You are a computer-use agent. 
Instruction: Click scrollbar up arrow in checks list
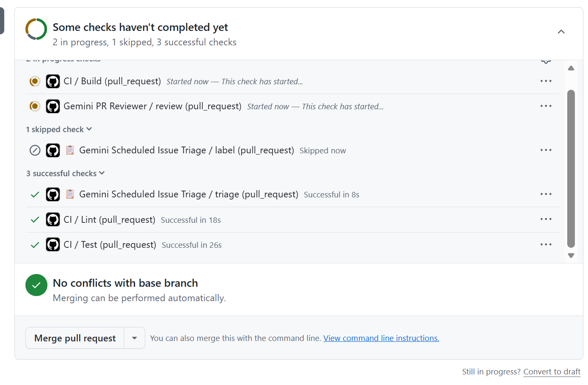coord(571,68)
